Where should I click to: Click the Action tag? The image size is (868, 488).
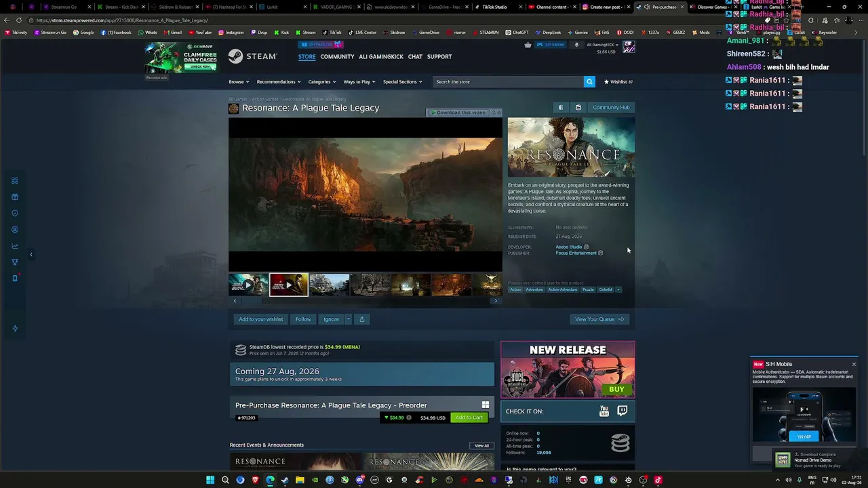[515, 289]
